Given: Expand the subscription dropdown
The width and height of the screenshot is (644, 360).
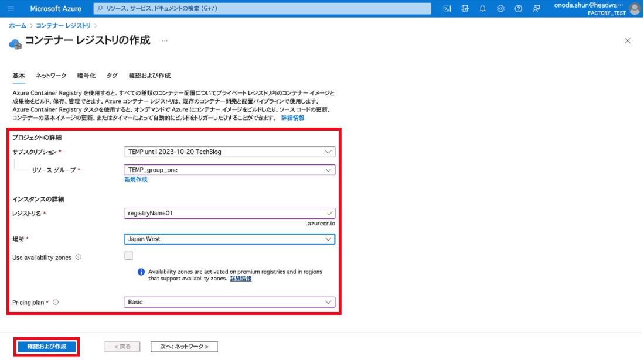Looking at the screenshot, I should pos(230,152).
